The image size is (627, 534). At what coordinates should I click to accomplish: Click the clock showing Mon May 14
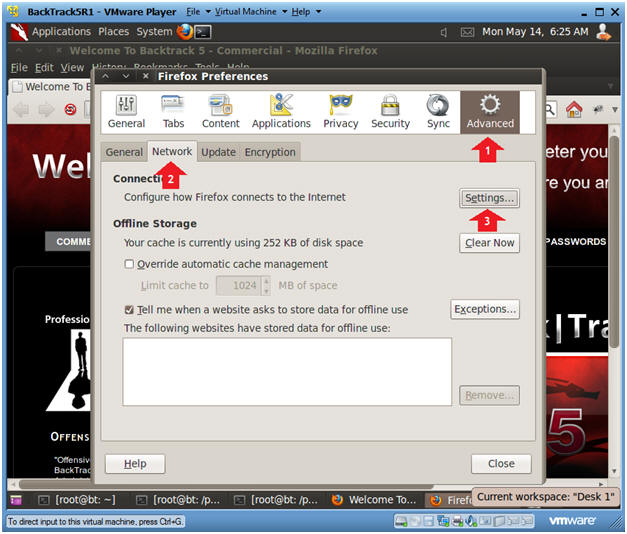click(x=535, y=32)
